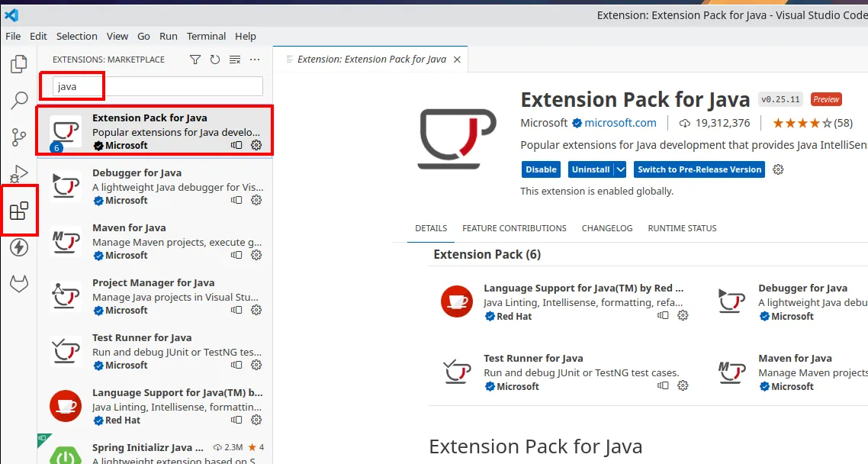Open the Go menu

click(x=143, y=36)
